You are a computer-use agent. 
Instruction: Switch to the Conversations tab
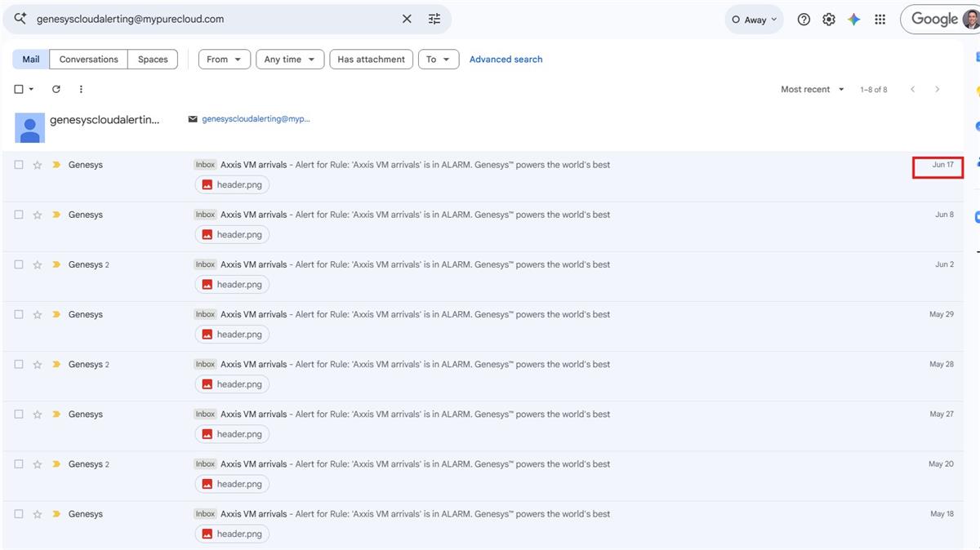point(88,60)
